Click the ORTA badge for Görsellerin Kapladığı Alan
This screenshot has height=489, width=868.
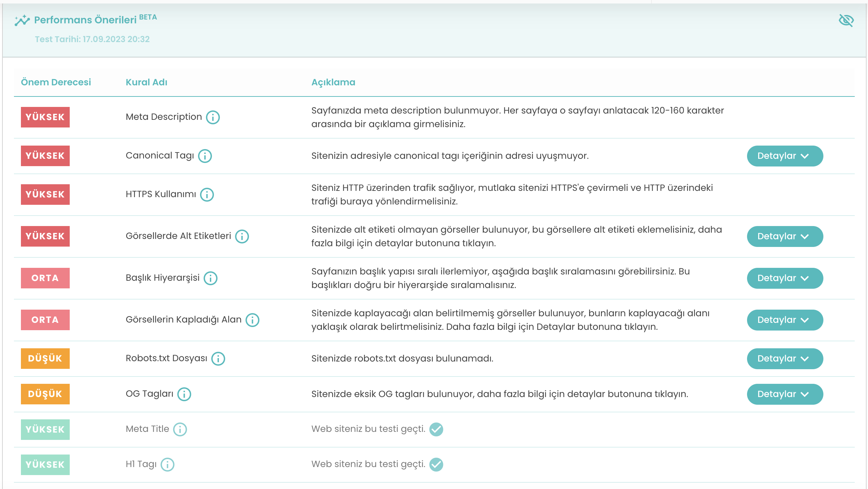(x=45, y=320)
